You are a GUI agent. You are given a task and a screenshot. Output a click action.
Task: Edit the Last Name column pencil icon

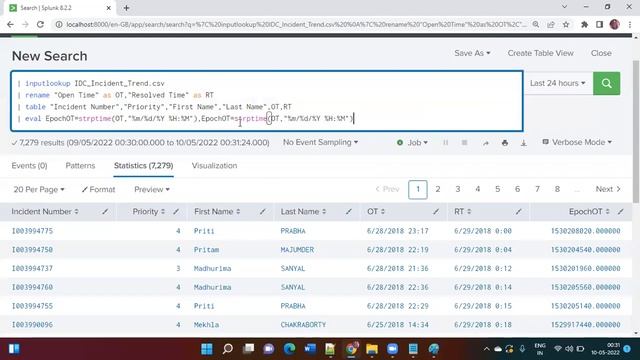coord(349,211)
